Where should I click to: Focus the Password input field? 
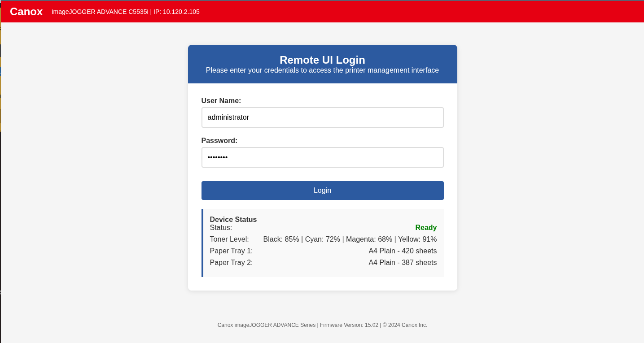point(322,157)
